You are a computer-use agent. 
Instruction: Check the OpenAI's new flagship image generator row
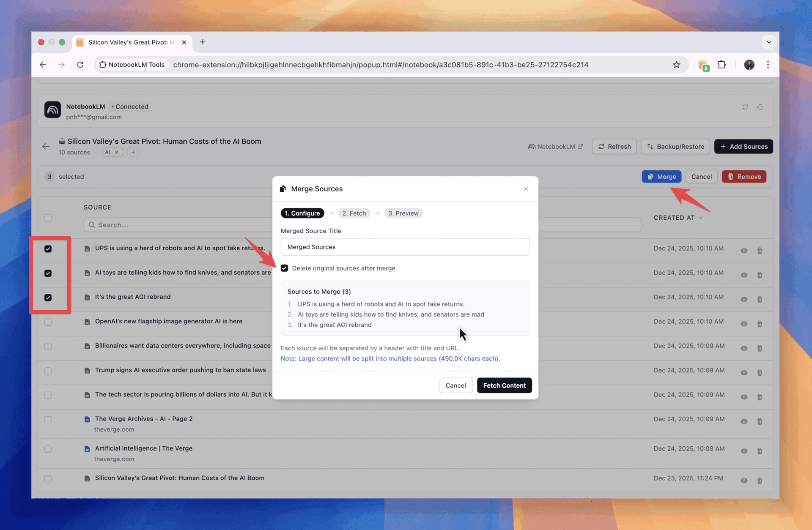[x=48, y=322]
